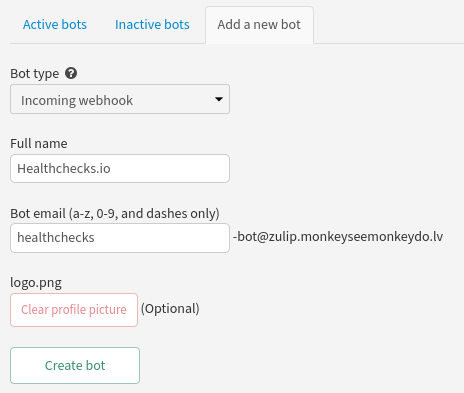This screenshot has width=464, height=393.
Task: Click the Bot email (a-z, 0-9) label
Action: pos(115,213)
